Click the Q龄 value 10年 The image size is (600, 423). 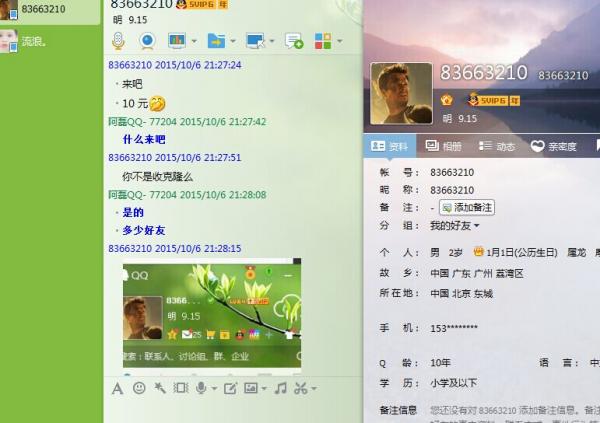[440, 363]
